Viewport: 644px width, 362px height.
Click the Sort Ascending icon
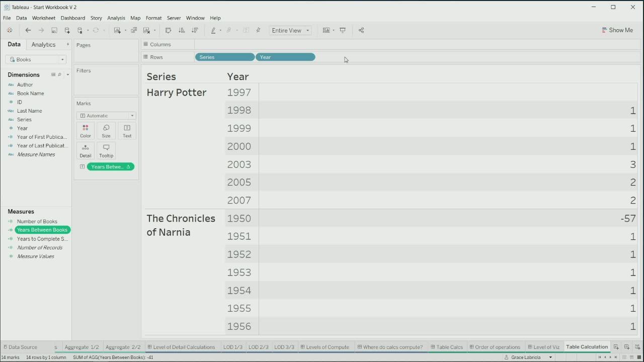[182, 30]
